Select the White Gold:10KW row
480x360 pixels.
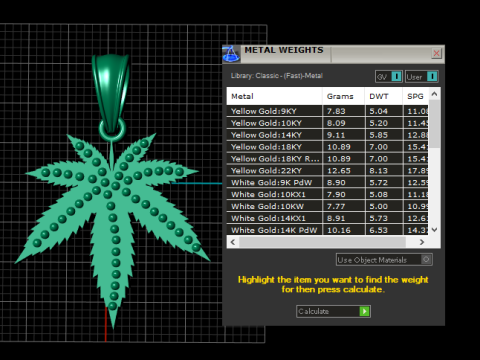[327, 206]
